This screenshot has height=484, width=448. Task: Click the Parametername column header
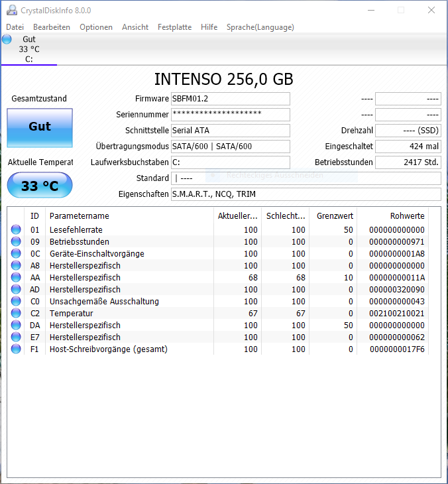click(129, 215)
